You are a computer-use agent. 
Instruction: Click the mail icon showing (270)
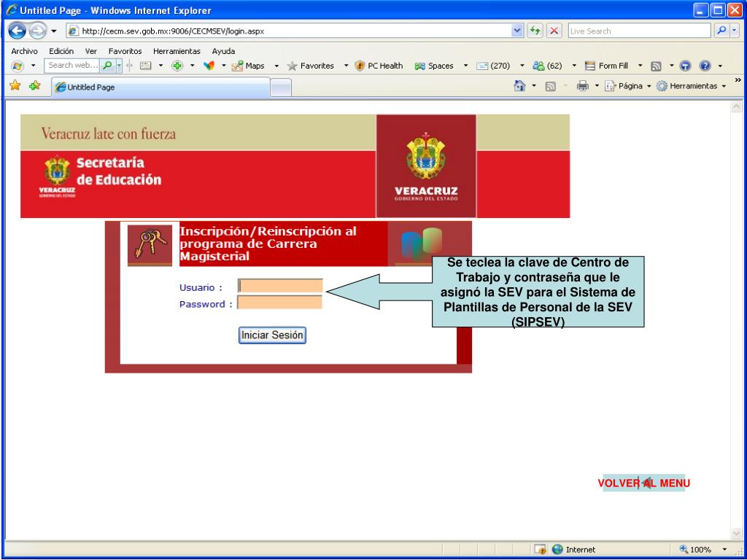click(x=494, y=66)
